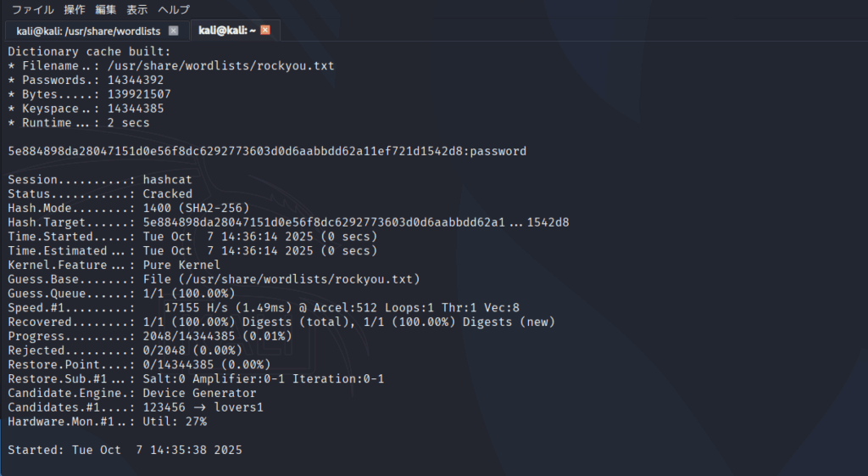This screenshot has height=476, width=868.
Task: Select the kali@kali: ~ tab
Action: pos(226,31)
